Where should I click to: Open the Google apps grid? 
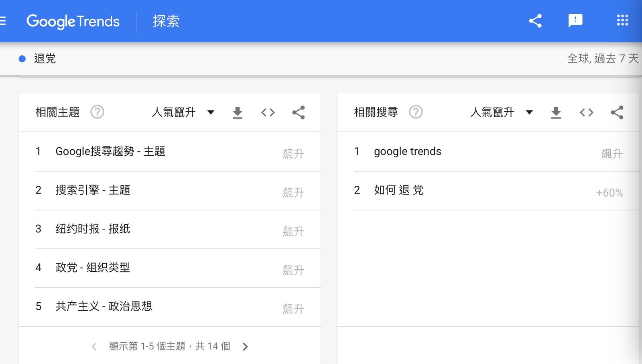pos(622,20)
